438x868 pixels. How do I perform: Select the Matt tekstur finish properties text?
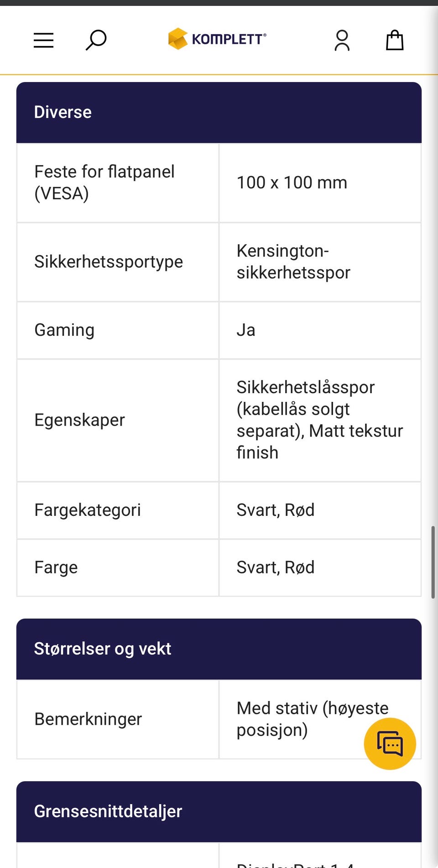pos(319,442)
